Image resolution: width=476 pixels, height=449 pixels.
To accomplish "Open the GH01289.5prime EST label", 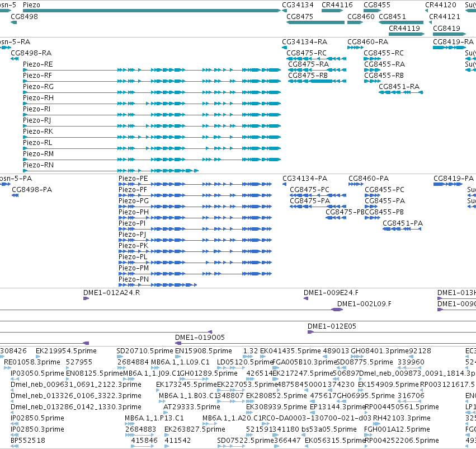I will point(209,373).
